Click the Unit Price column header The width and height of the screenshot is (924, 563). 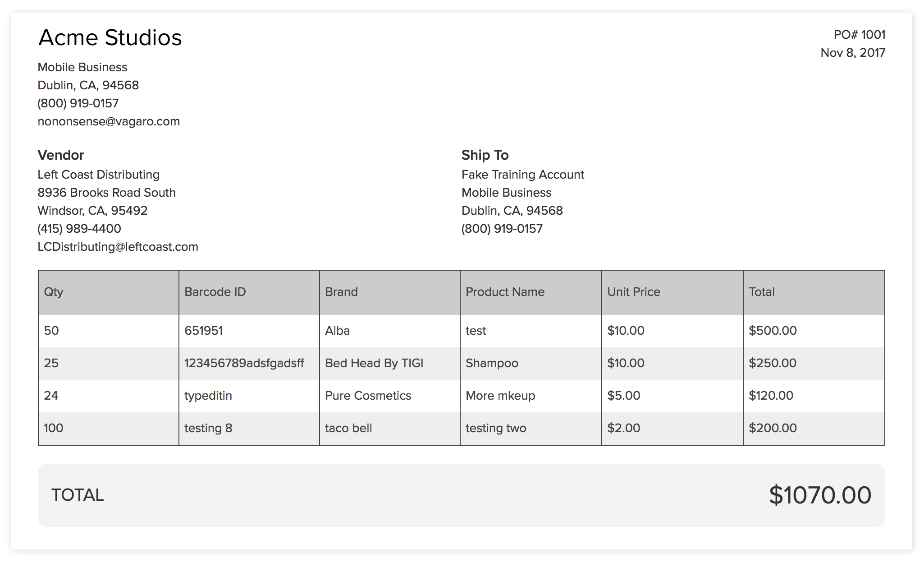tap(633, 292)
